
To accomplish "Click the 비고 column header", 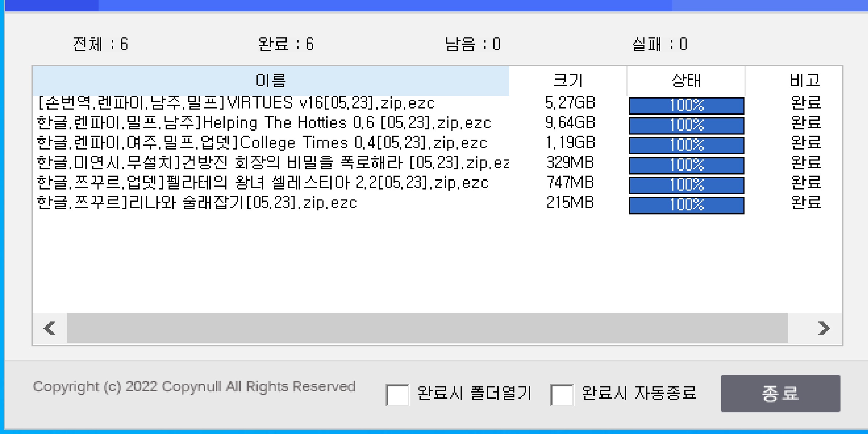I will 804,80.
